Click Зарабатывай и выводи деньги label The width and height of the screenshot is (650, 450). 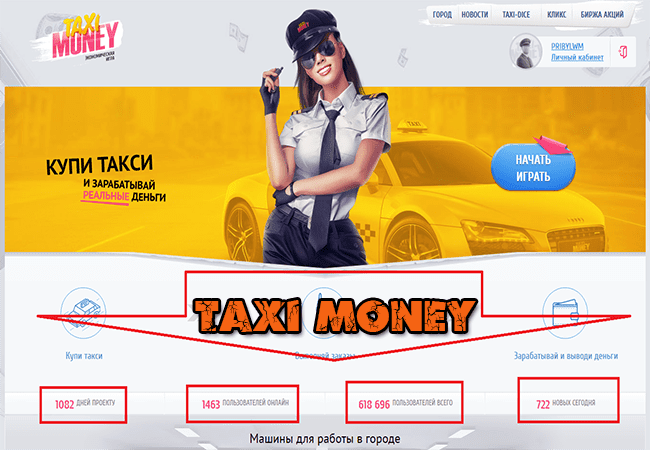coord(566,356)
